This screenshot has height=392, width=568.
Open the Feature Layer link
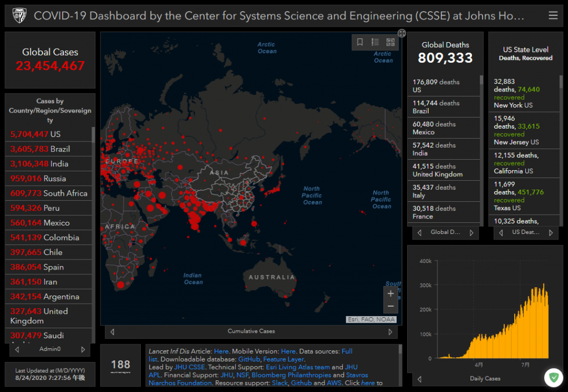[x=283, y=359]
